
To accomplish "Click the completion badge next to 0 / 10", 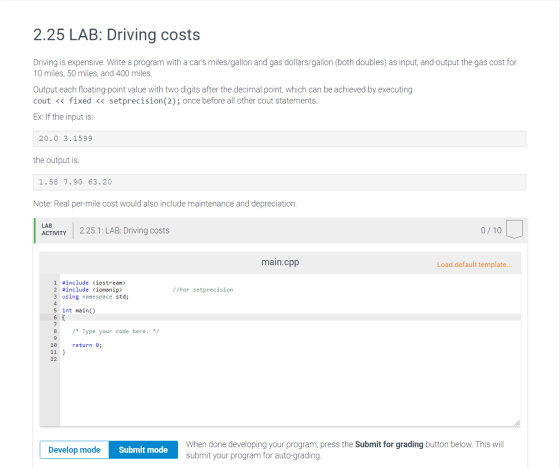I will pos(514,229).
